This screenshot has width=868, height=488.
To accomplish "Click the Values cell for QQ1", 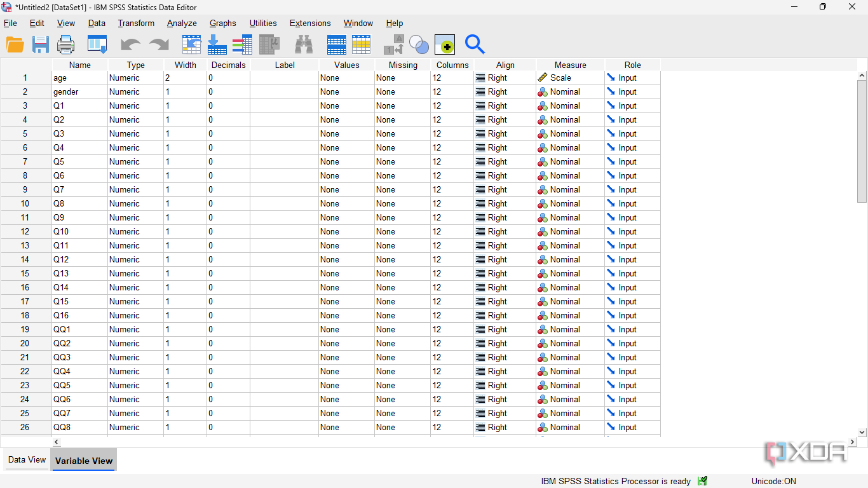I will [x=346, y=329].
